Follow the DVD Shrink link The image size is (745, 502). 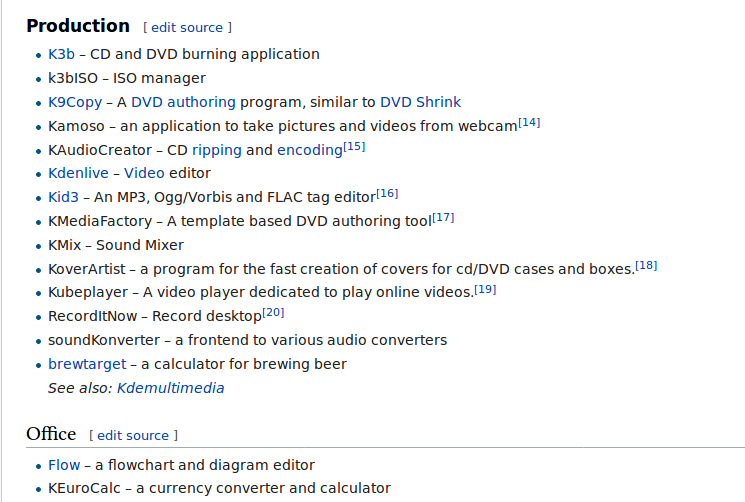(420, 102)
